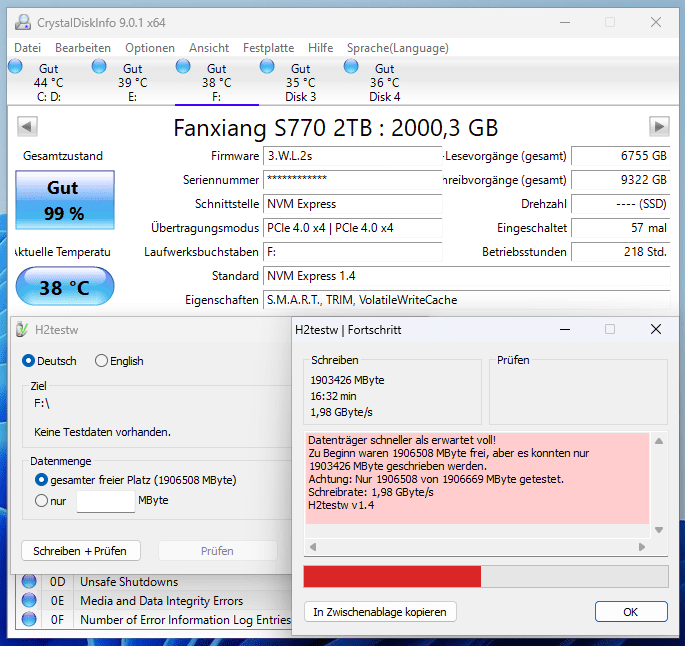Click In Zwischenablage kopieren button
This screenshot has width=685, height=646.
[x=380, y=612]
